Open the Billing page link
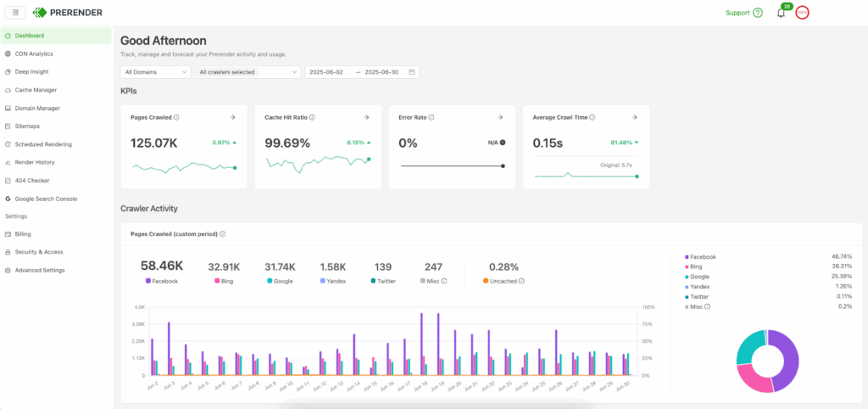Screen dimensions: 868x409 [x=23, y=233]
